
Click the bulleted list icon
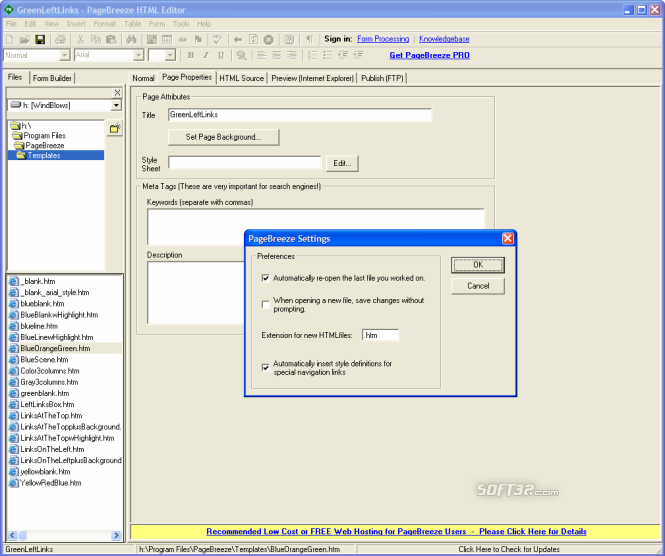[x=327, y=55]
